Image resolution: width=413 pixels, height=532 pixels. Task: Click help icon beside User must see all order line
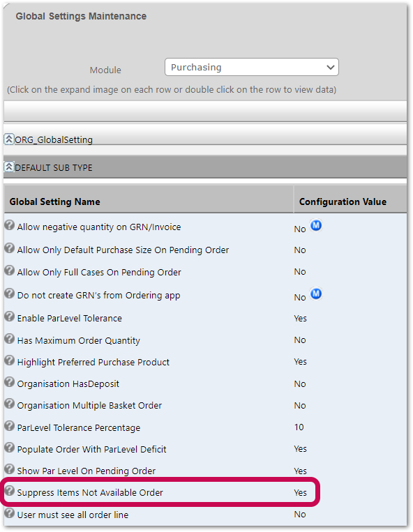coord(10,513)
